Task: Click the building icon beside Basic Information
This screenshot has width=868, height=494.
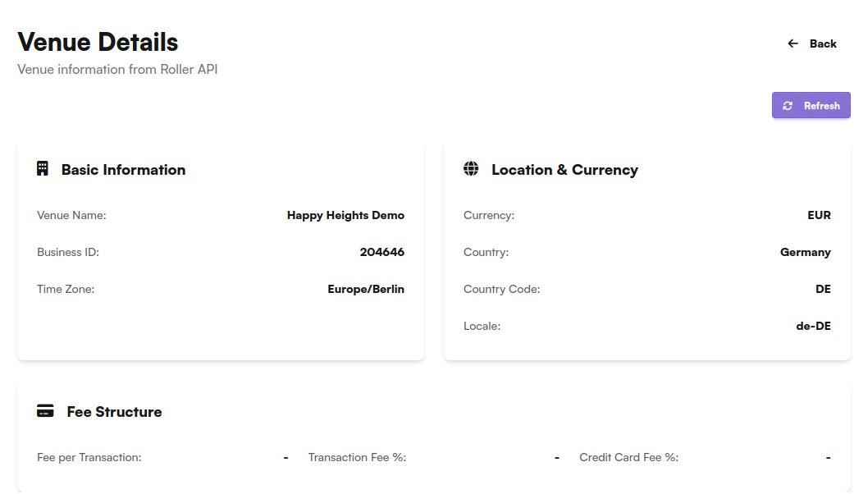Action: 43,169
